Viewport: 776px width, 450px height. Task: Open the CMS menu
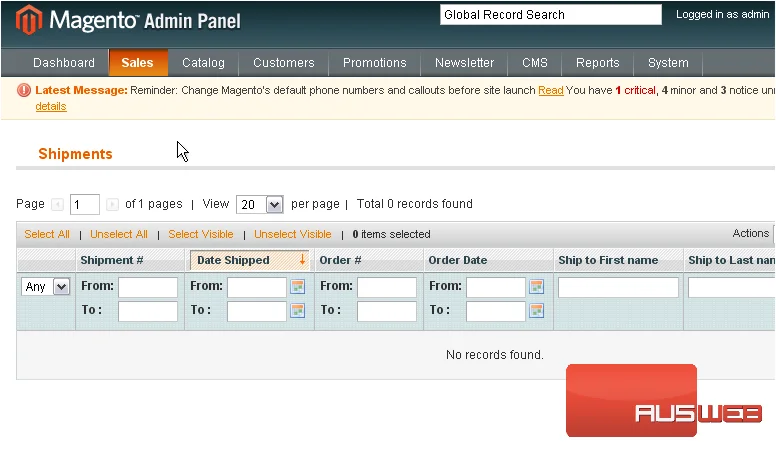point(535,63)
